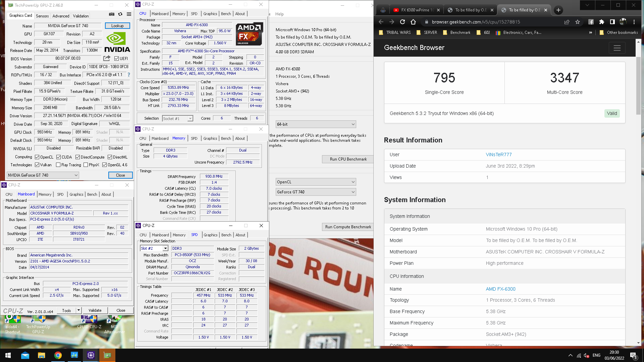Viewport: 644px width, 362px height.
Task: Open the ViNsTeR777 user link
Action: click(x=499, y=155)
